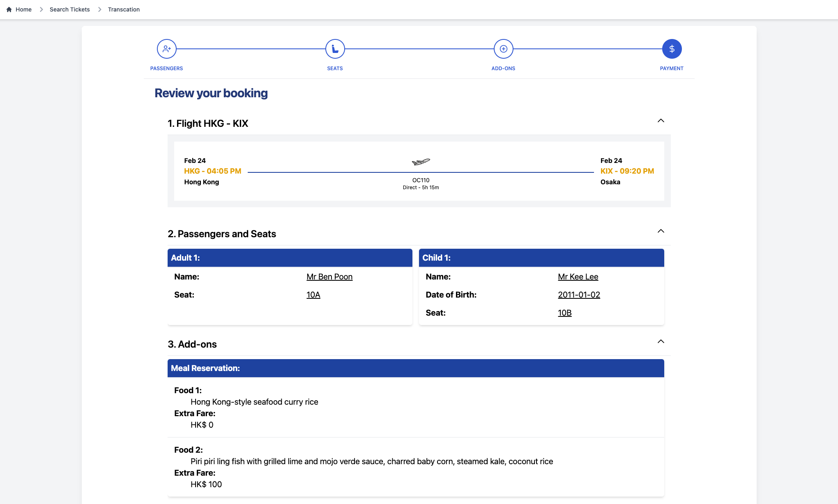Open Search Tickets breadcrumb link
This screenshot has width=838, height=504.
(69, 9)
